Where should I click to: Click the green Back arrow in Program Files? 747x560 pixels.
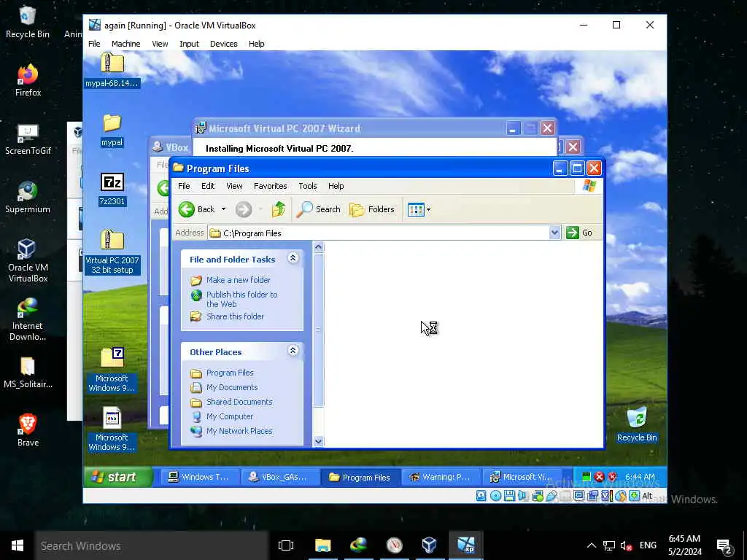pyautogui.click(x=187, y=209)
